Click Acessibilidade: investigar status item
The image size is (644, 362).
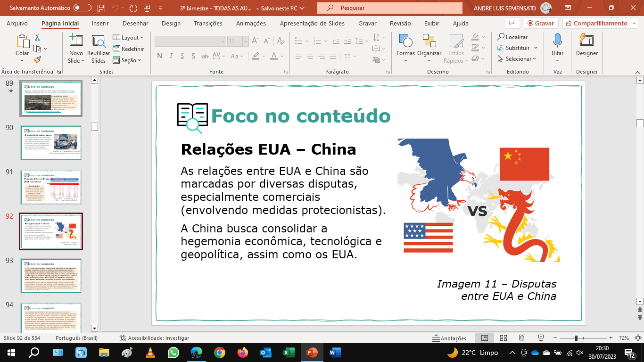point(155,338)
